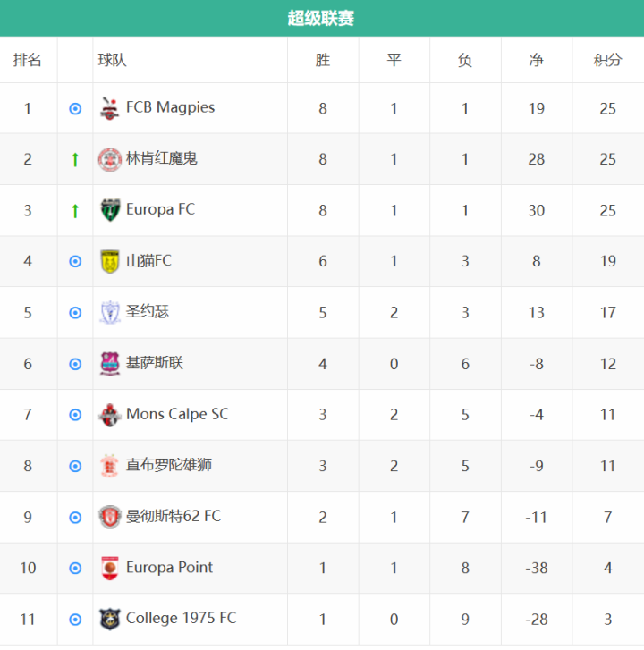
Task: Click the FCB Magpies team crest
Action: (110, 108)
